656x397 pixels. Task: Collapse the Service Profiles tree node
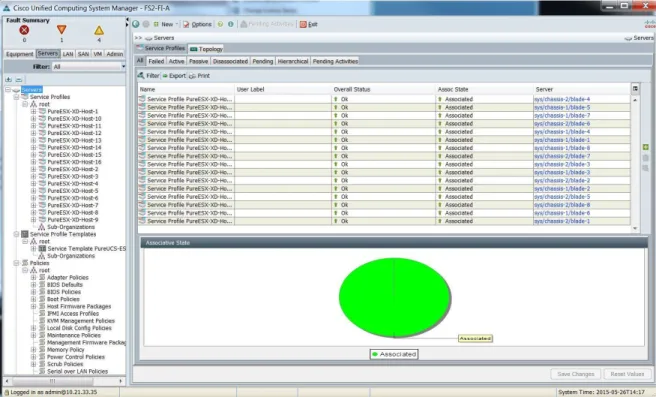click(16, 97)
